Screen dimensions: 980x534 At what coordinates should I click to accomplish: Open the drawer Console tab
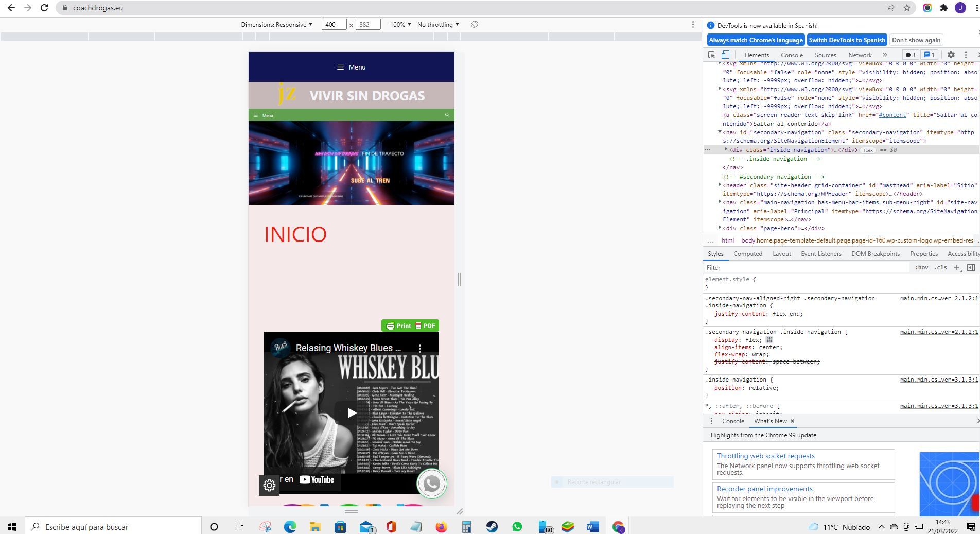733,421
